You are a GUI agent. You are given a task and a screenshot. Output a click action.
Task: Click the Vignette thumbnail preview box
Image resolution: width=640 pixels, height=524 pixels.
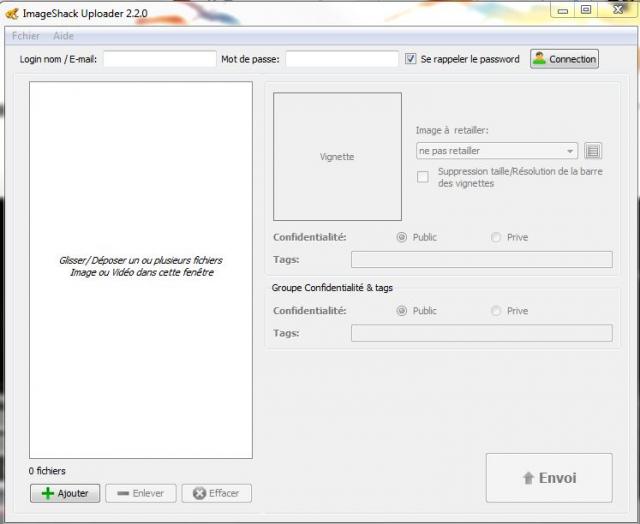click(x=337, y=157)
